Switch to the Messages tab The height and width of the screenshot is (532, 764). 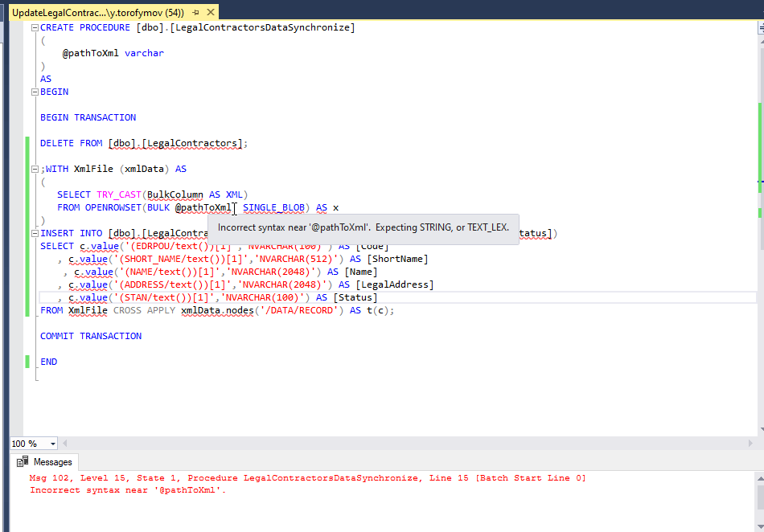click(51, 461)
